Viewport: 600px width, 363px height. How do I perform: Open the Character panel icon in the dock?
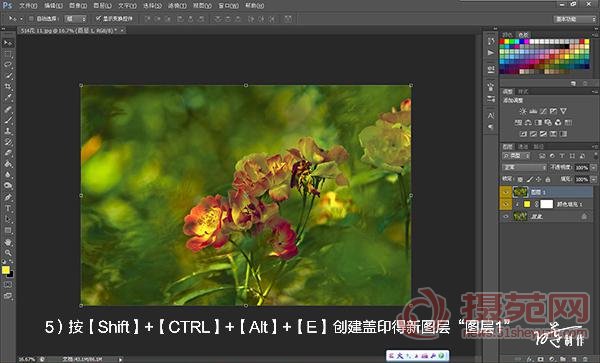tap(491, 115)
